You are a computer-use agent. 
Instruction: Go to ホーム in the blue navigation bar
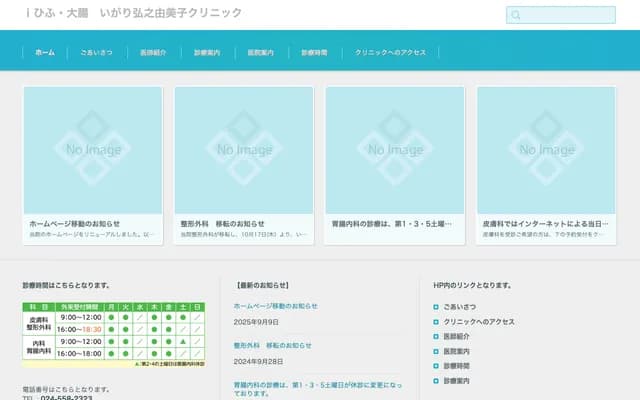(45, 53)
